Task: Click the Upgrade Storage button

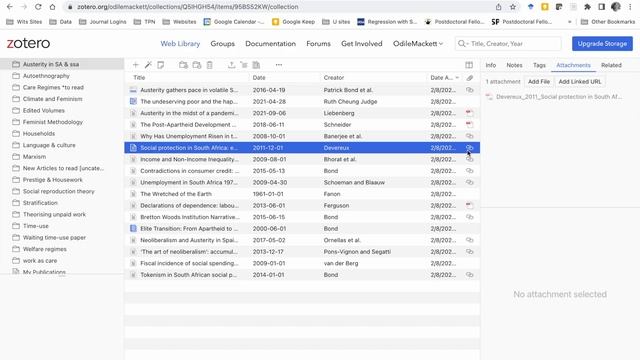Action: tap(602, 44)
